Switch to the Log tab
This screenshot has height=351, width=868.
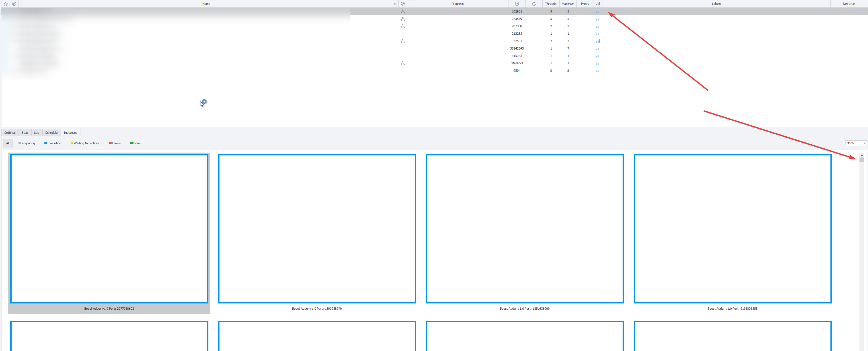click(36, 133)
